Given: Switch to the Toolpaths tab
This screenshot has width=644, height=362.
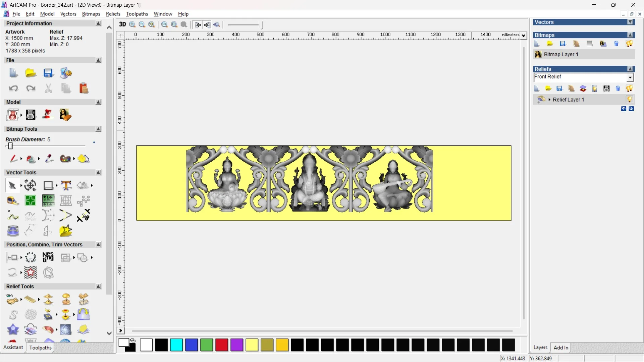Looking at the screenshot, I should [x=40, y=348].
